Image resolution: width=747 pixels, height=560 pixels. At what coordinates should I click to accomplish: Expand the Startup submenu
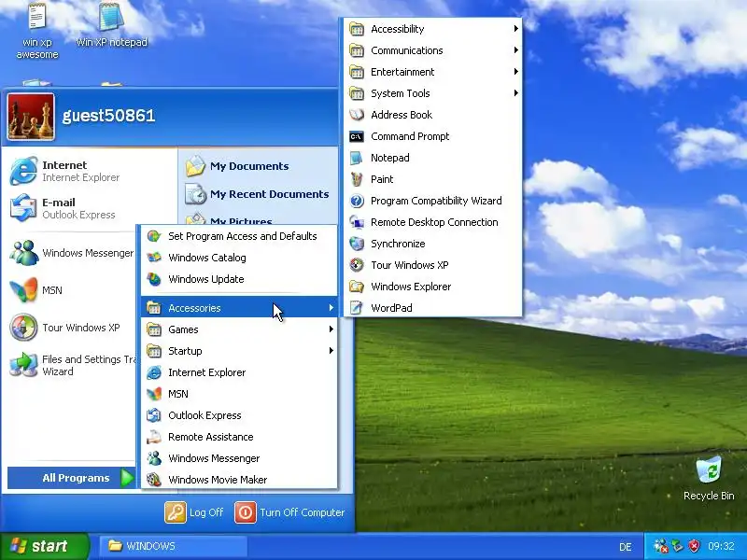(239, 351)
